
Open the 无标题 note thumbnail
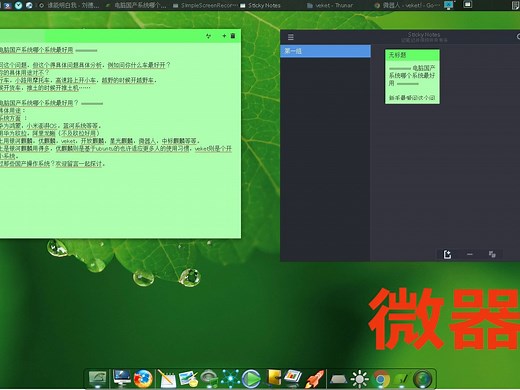412,77
